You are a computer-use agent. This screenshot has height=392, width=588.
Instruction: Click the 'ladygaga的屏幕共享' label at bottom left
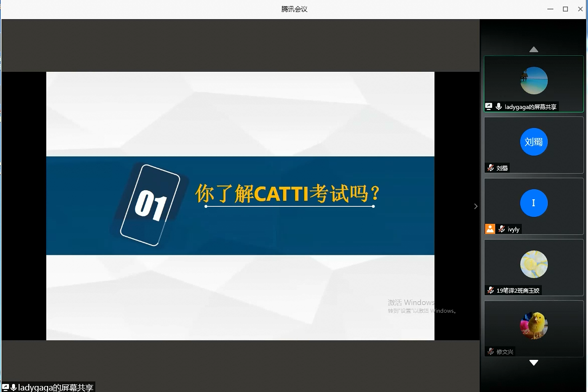tap(55, 387)
